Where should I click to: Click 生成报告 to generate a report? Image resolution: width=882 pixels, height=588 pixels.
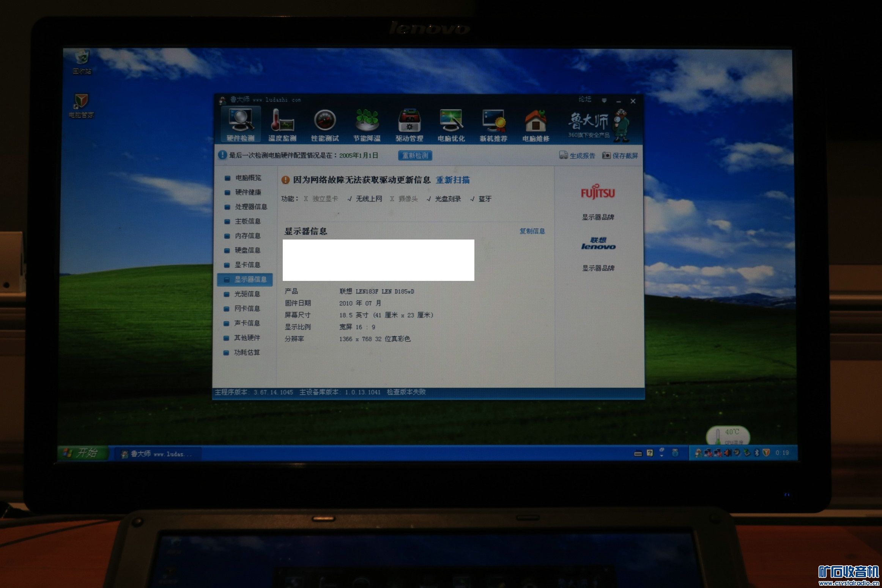(577, 156)
